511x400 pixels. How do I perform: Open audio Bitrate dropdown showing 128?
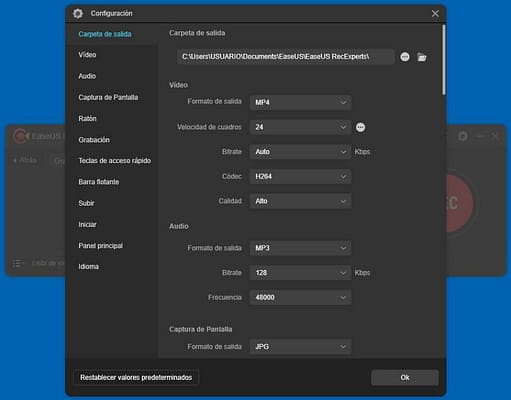pos(300,273)
